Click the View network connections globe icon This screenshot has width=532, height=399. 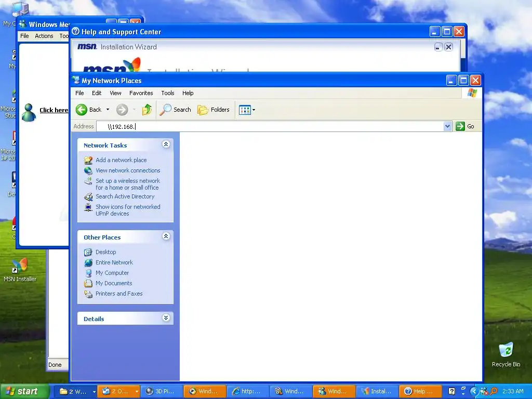tap(88, 170)
